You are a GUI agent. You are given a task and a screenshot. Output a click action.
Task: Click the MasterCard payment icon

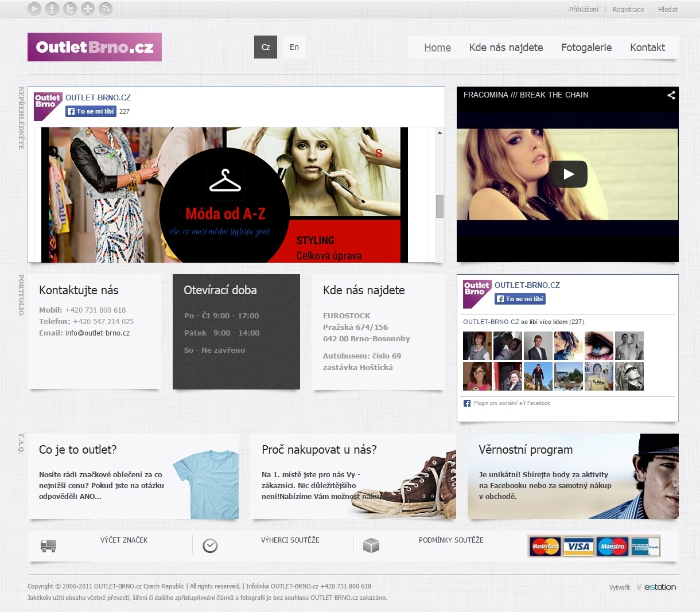[545, 547]
